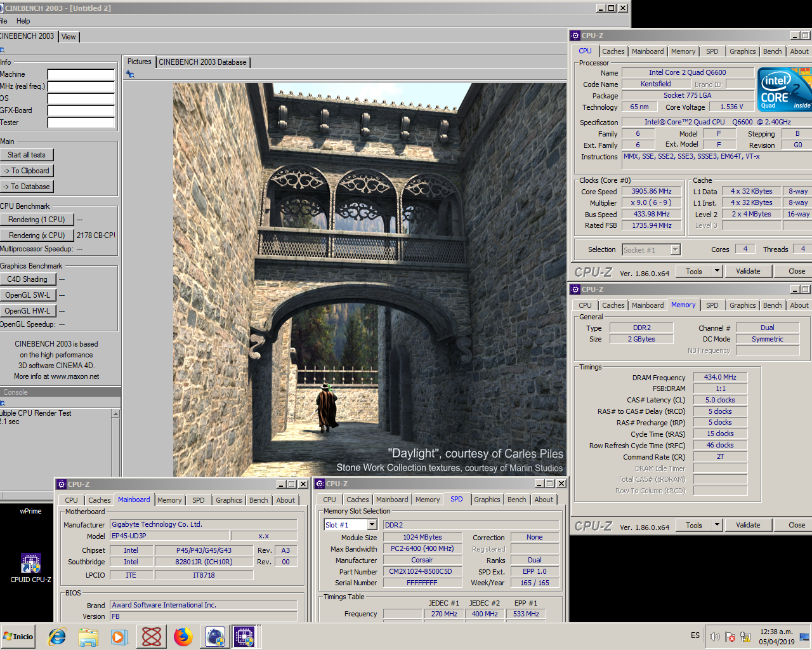812x650 pixels.
Task: Open the CPUID CPU-Z desktop shortcut
Action: (30, 568)
